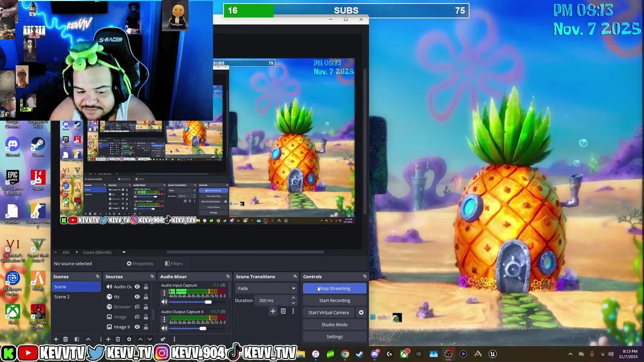Remove the selected scene with trash icon

[65, 339]
